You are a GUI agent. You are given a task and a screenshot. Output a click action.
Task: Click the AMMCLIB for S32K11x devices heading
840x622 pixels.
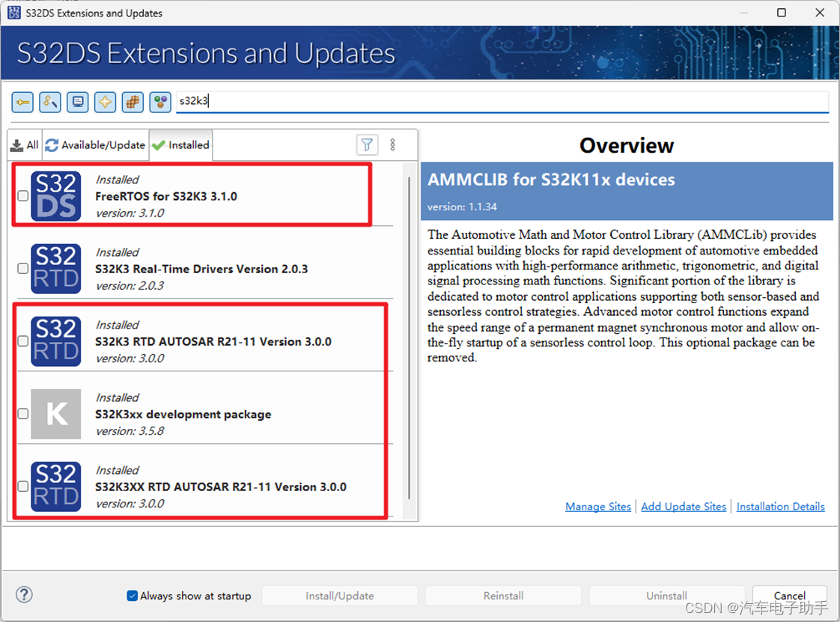[551, 180]
